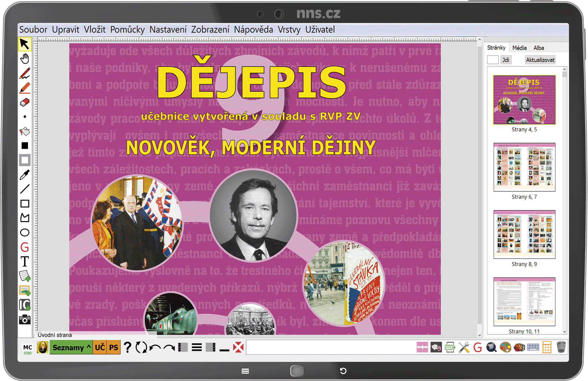Open the Pomůcky menu

127,29
